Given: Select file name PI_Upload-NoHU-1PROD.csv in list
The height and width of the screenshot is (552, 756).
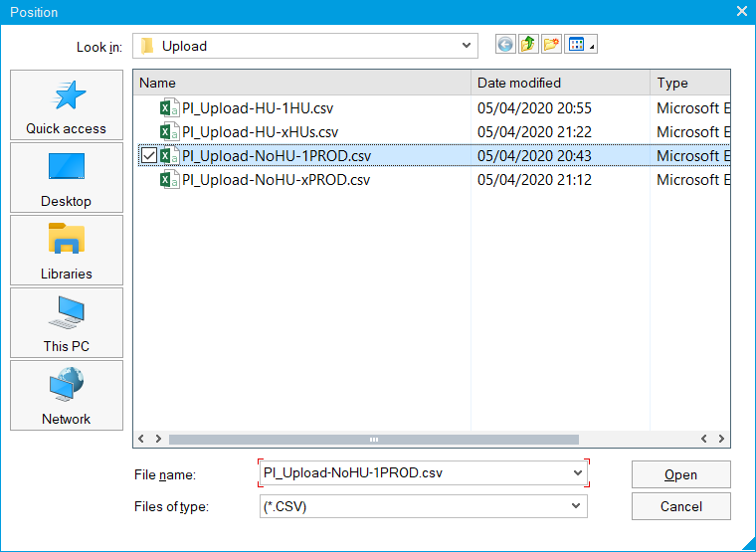Looking at the screenshot, I should click(x=277, y=156).
